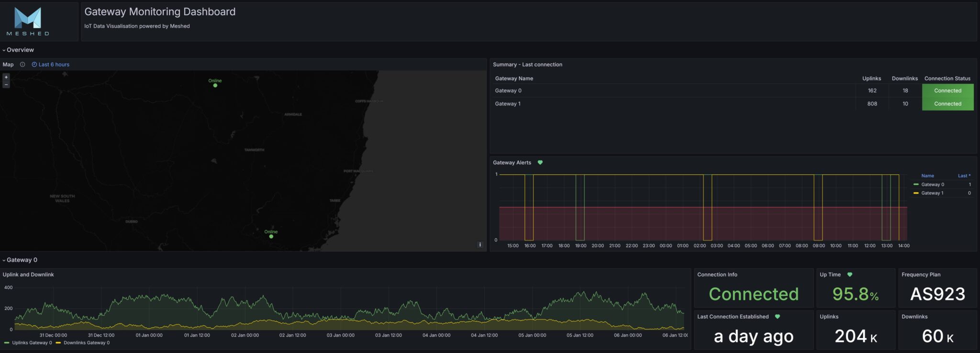
Task: Click the green Uplinks Gateway 0 legend swatch
Action: (7, 343)
